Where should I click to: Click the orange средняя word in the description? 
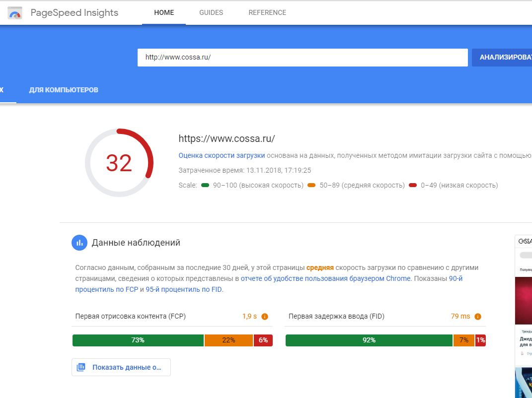(320, 268)
